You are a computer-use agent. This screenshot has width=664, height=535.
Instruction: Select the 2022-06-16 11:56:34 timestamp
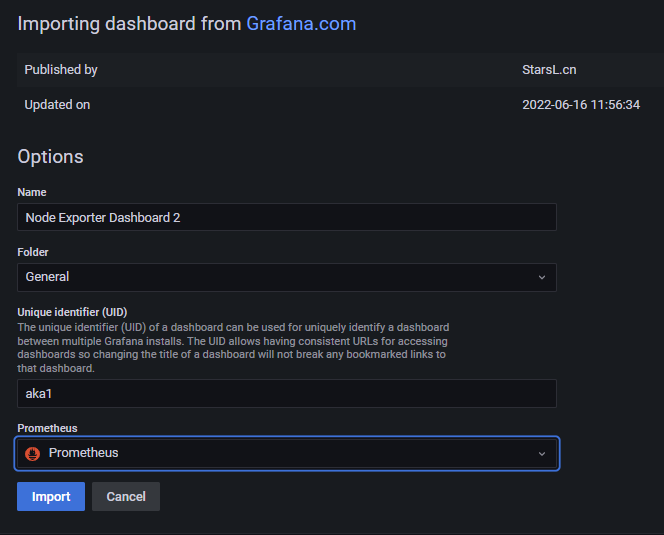pos(581,105)
